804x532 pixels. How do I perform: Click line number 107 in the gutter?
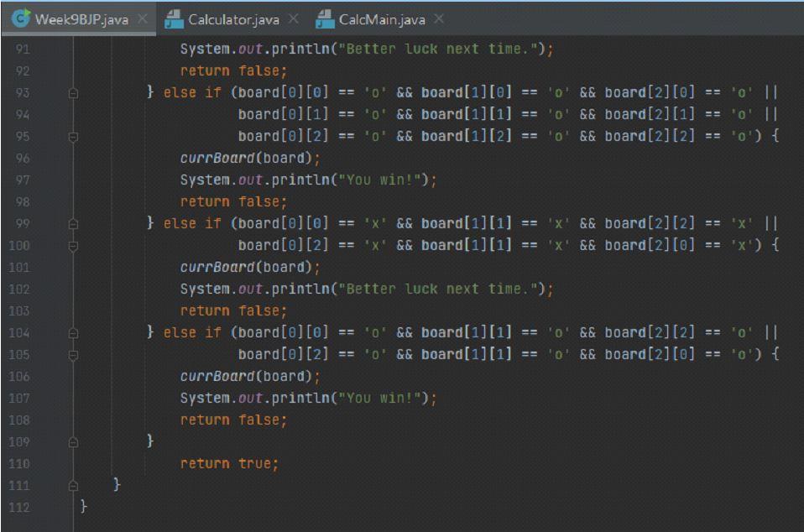19,399
